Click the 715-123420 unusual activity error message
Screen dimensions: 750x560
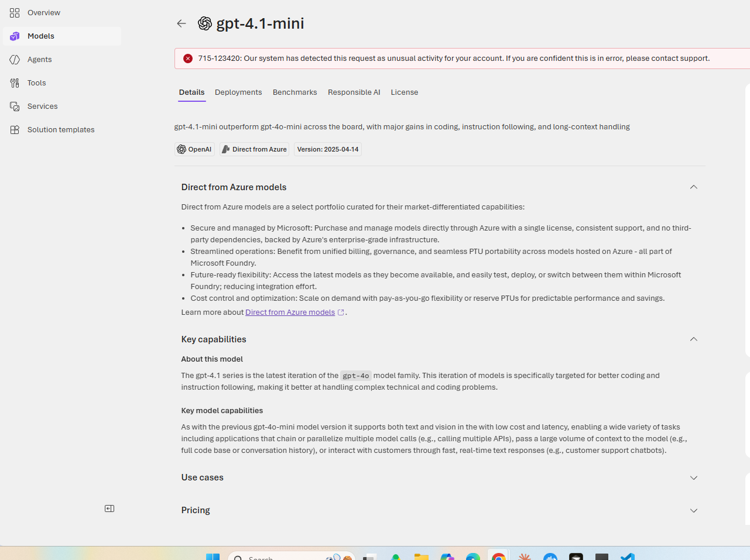[454, 59]
